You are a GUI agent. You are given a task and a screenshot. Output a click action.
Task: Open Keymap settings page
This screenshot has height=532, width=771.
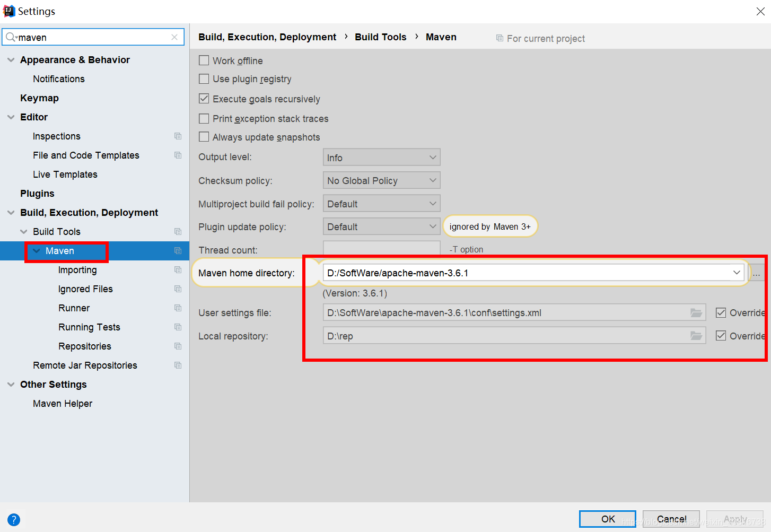pos(39,98)
